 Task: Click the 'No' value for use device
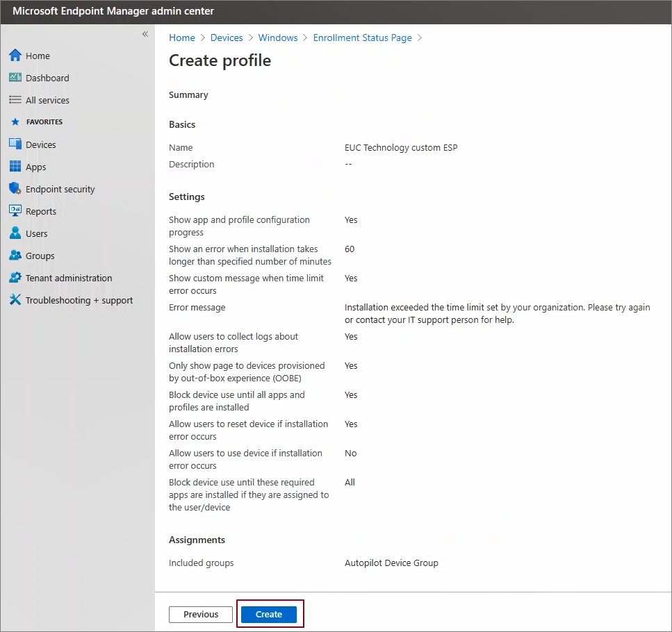[350, 454]
